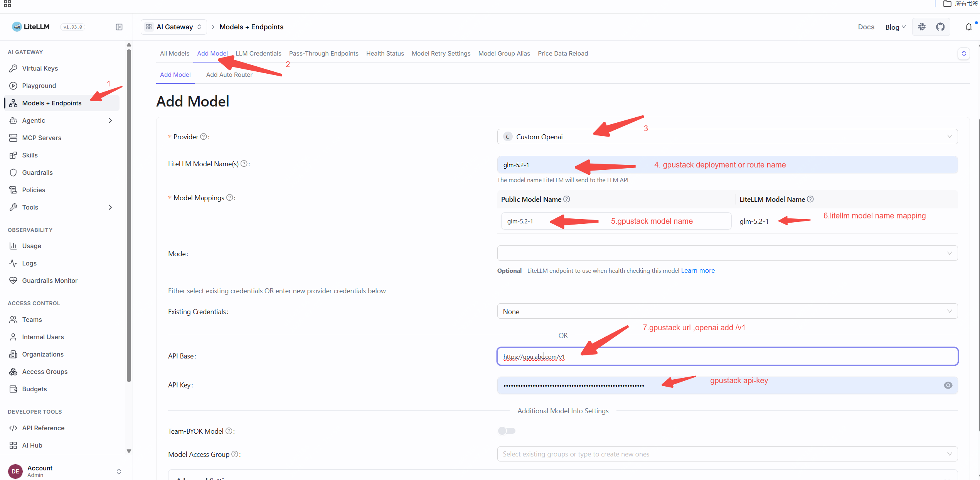Screen dimensions: 980x480
Task: Toggle the Team-BYOK Model switch
Action: tap(507, 431)
